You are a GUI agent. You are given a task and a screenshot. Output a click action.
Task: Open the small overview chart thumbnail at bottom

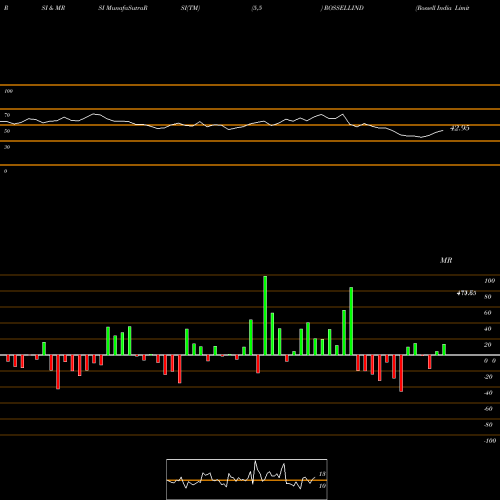(x=247, y=479)
